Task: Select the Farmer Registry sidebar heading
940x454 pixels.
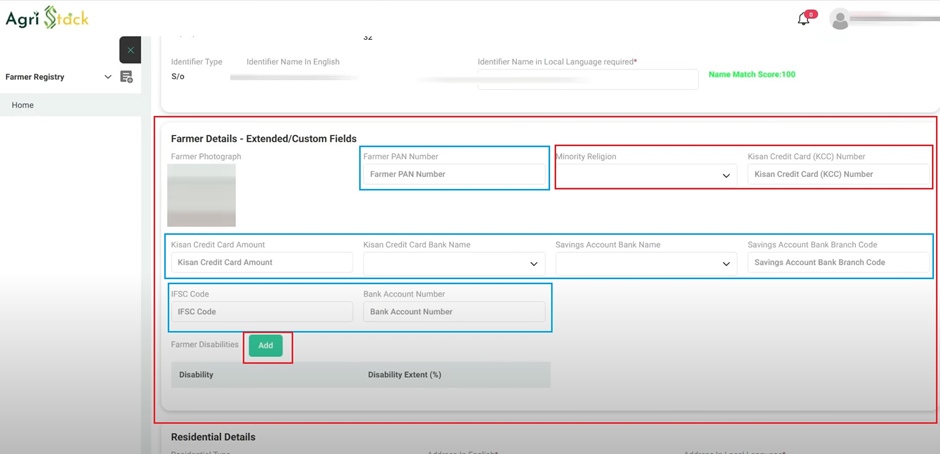Action: tap(35, 77)
